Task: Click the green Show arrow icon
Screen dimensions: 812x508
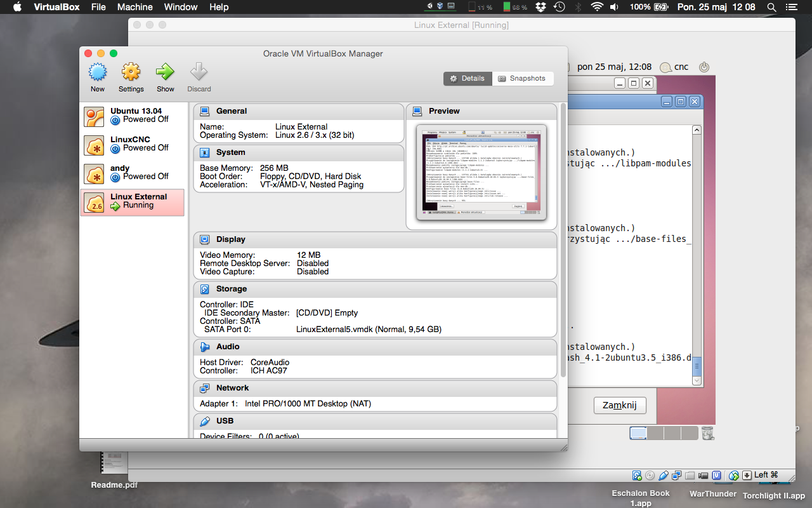Action: point(165,72)
